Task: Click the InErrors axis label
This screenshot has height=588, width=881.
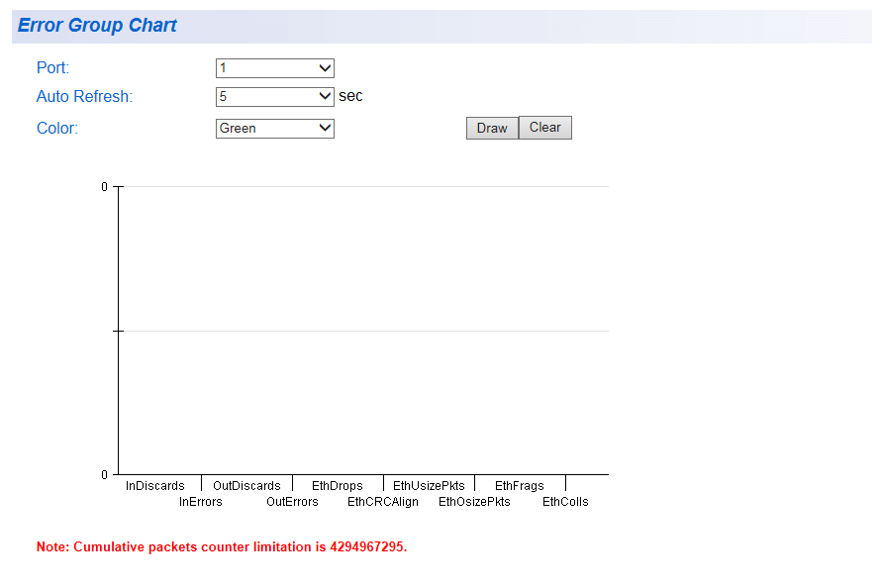Action: (201, 502)
